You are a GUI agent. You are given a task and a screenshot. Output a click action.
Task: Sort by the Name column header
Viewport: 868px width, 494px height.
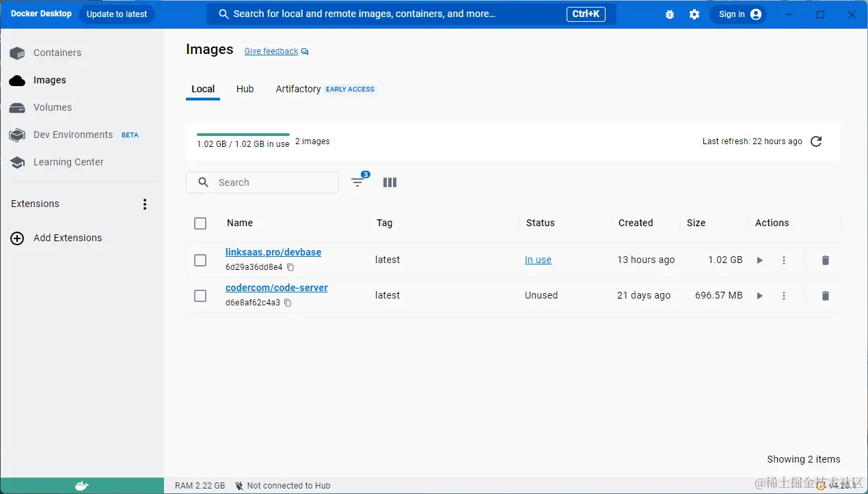click(x=240, y=223)
